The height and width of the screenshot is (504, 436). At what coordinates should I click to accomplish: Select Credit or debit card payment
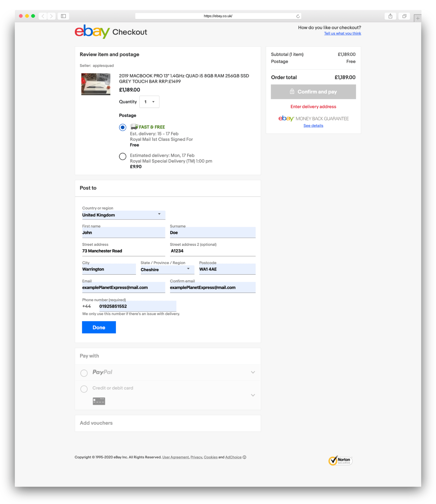(x=84, y=389)
